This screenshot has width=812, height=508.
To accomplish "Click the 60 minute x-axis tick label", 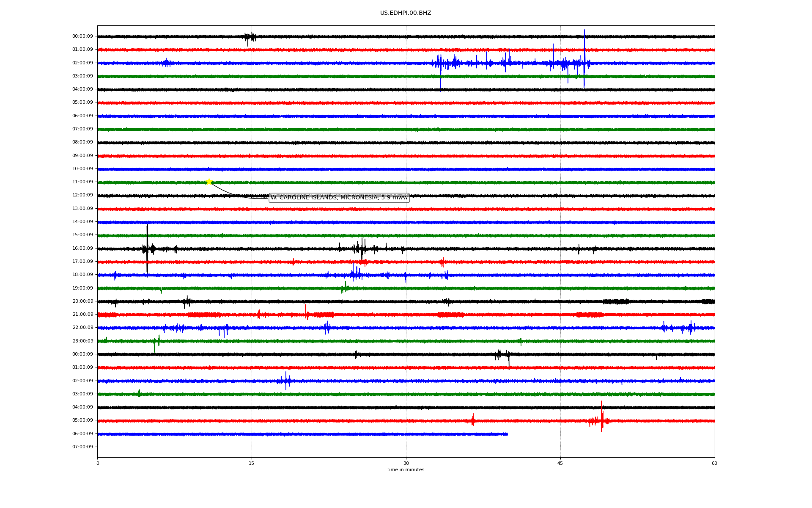I will coord(714,464).
